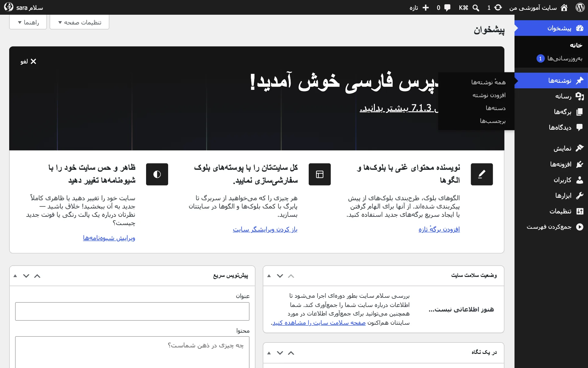Open the نمایش appearance menu
The height and width of the screenshot is (368, 588).
point(551,148)
